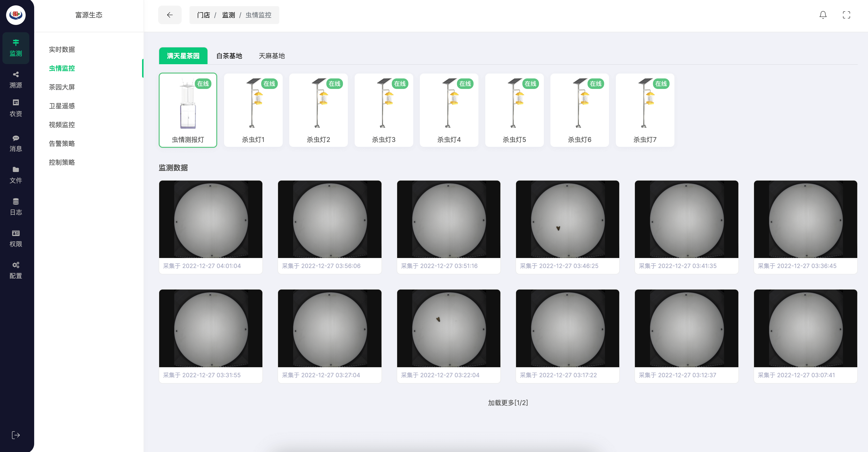The image size is (868, 452).
Task: Switch to the 满天星茶园 tab
Action: pos(183,56)
